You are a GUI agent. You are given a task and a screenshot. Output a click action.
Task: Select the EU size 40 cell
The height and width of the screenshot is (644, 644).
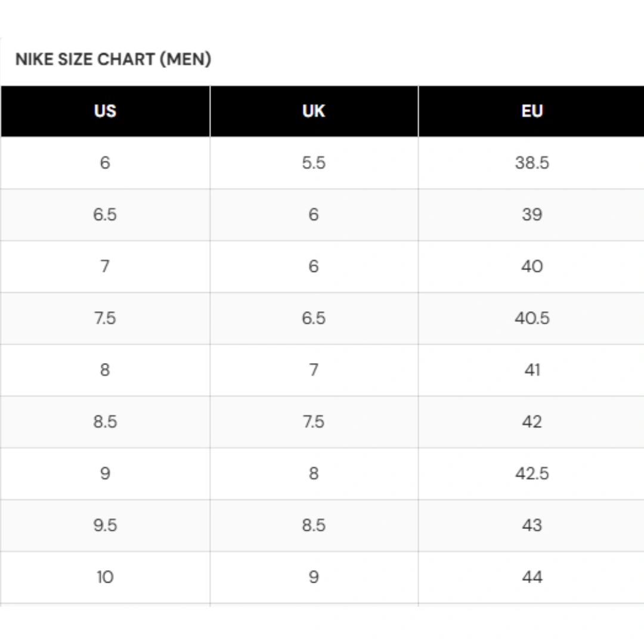point(532,267)
